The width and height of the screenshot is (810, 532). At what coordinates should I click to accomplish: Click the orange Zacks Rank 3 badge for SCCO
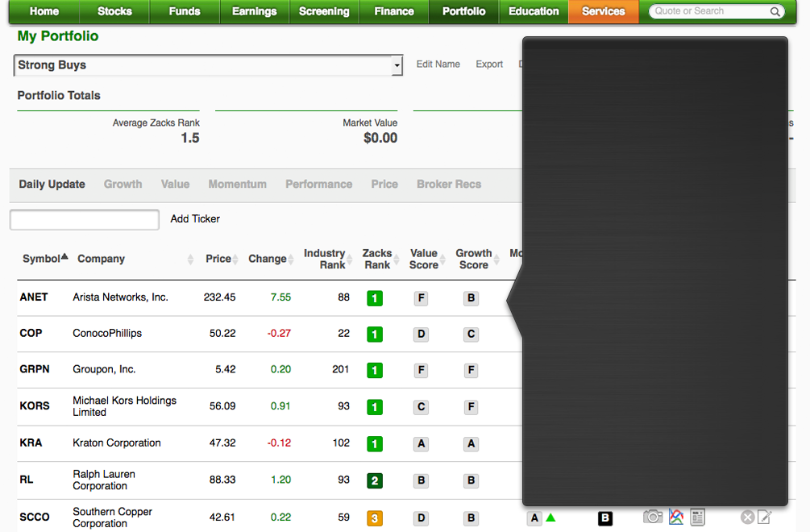coord(374,518)
